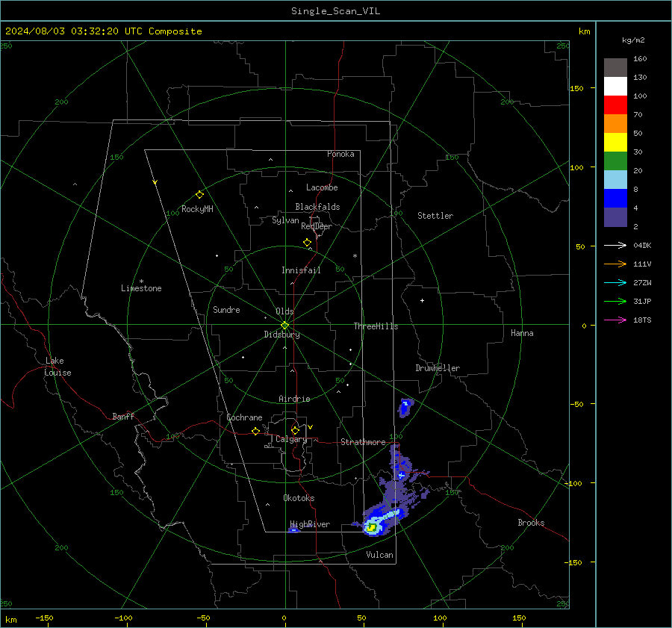Select the yellow 50 color swatch
This screenshot has height=628, width=672.
tap(615, 143)
